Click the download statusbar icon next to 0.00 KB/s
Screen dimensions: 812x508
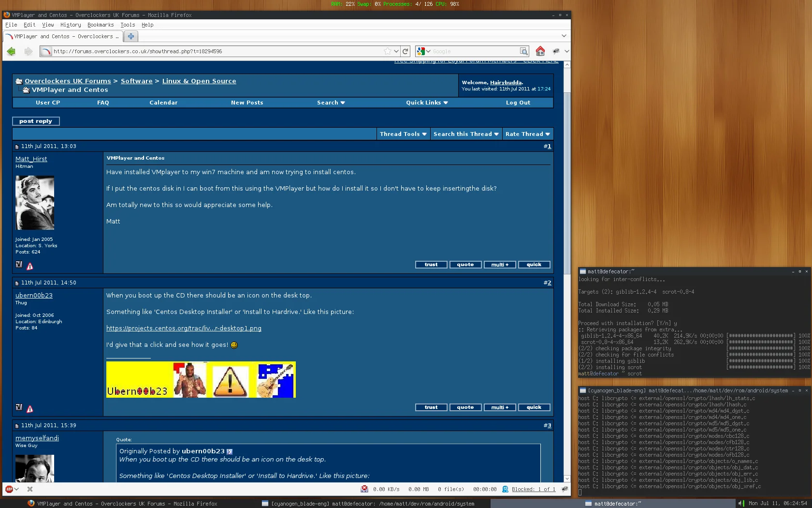pyautogui.click(x=364, y=489)
